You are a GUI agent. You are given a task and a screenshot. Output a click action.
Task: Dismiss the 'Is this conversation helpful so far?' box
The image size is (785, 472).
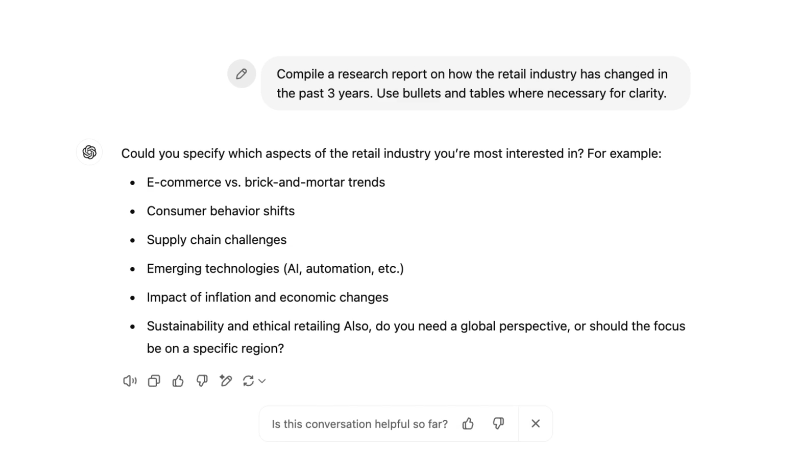535,423
